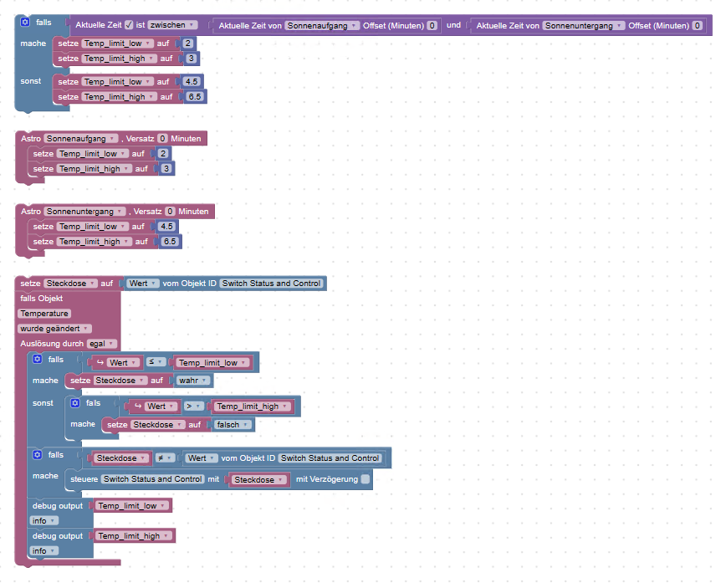Viewport: 721px width, 588px height.
Task: Enable the mit Verzögerung checkbox
Action: [365, 479]
